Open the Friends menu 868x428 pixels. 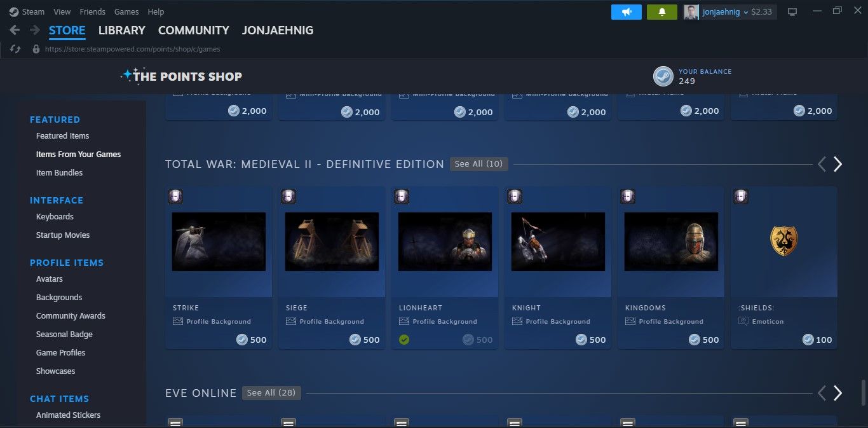click(92, 11)
